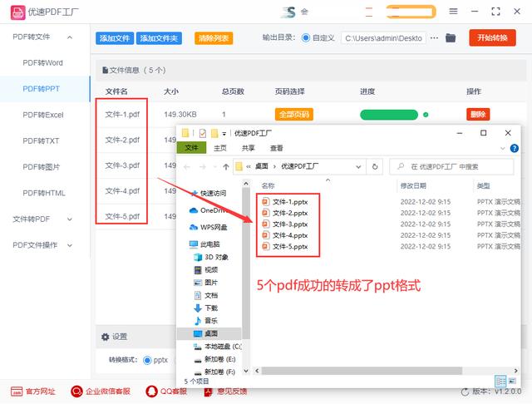Open the 共享 tab in Explorer

[249, 148]
